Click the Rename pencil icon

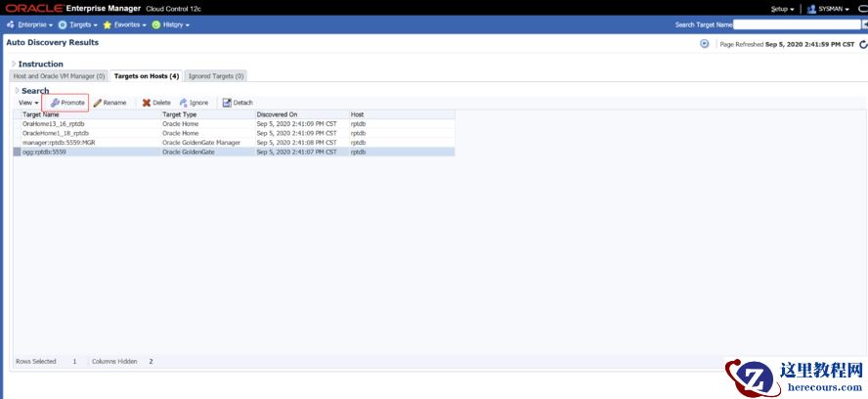(98, 103)
